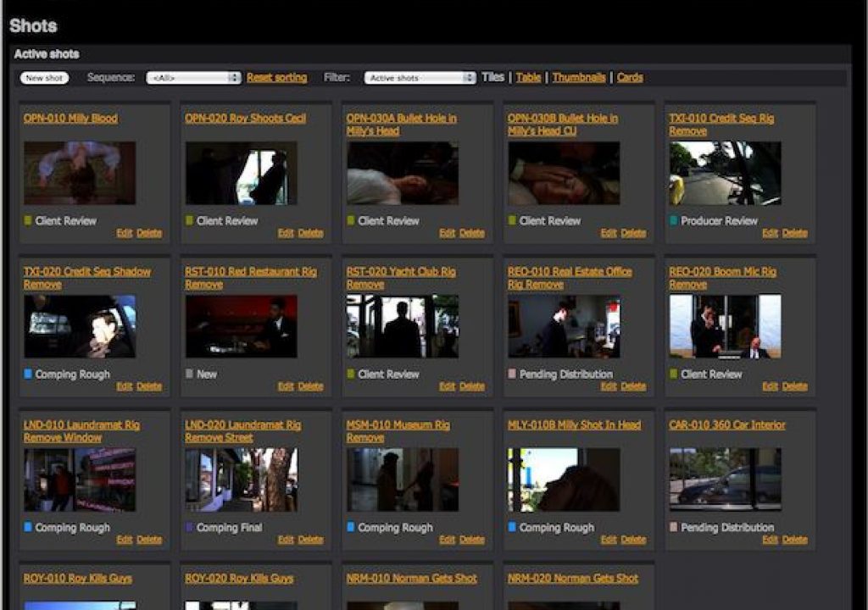Switch to Thumbnails view
Image resolution: width=868 pixels, height=610 pixels.
click(578, 77)
